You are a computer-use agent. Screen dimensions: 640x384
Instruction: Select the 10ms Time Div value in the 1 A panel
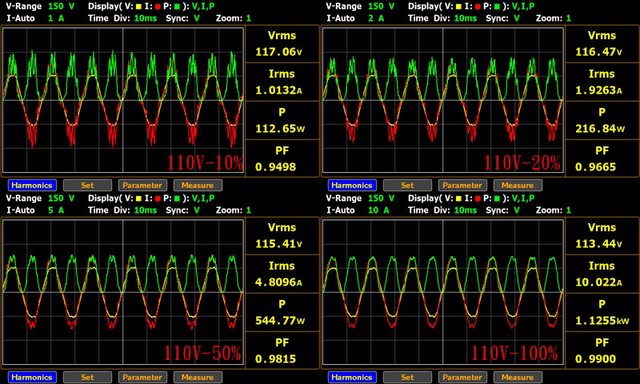pos(145,18)
